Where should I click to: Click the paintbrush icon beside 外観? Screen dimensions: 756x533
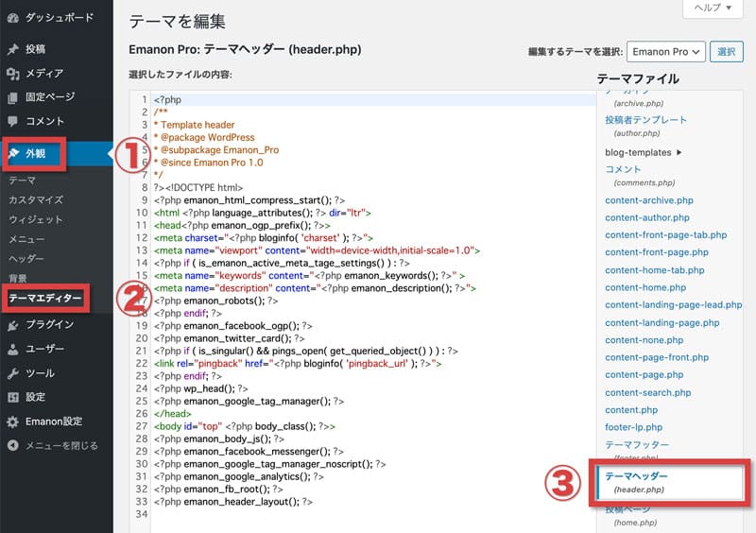tap(13, 153)
